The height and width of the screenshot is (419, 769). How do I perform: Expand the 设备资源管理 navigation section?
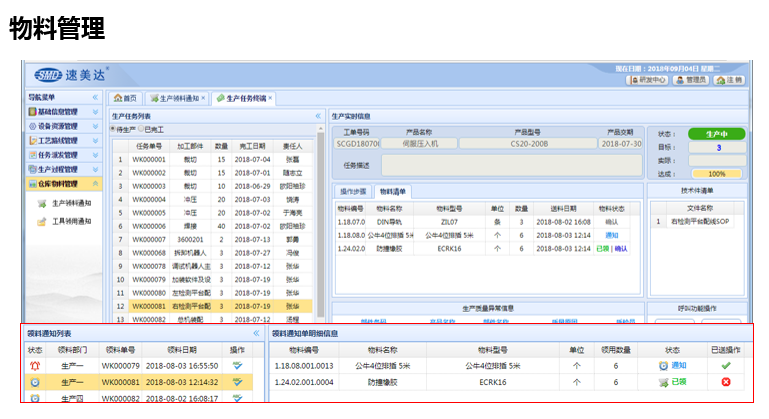(x=95, y=126)
